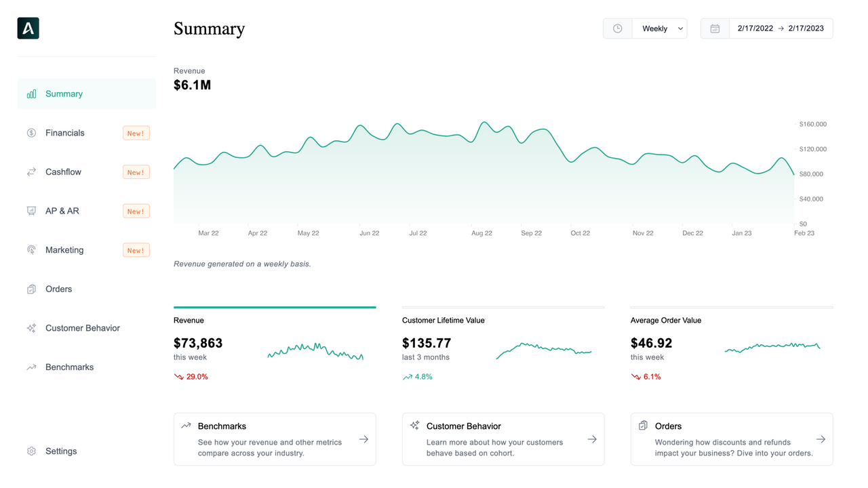Click the Benchmarks trend icon in sidebar
868x488 pixels.
[x=31, y=367]
